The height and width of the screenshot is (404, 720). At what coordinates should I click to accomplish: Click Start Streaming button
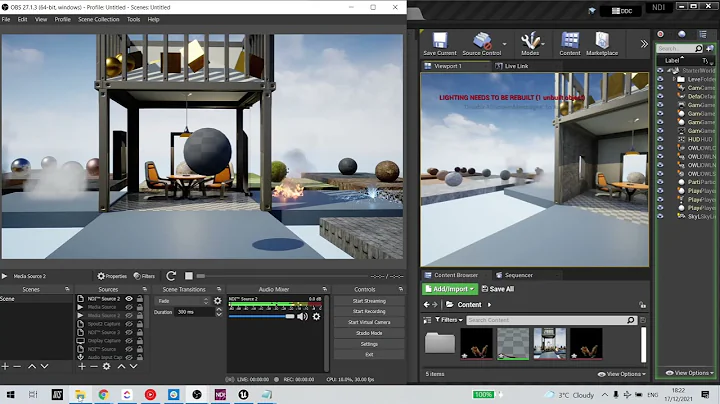click(369, 301)
